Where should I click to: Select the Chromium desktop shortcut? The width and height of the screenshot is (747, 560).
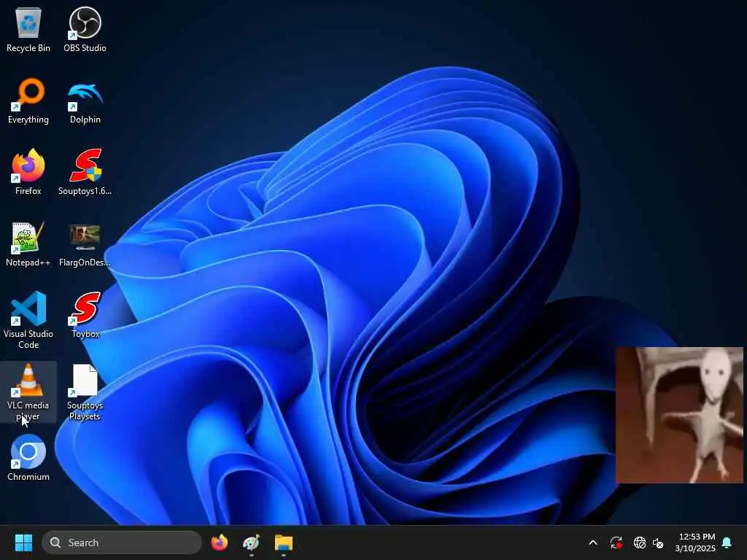pyautogui.click(x=28, y=458)
